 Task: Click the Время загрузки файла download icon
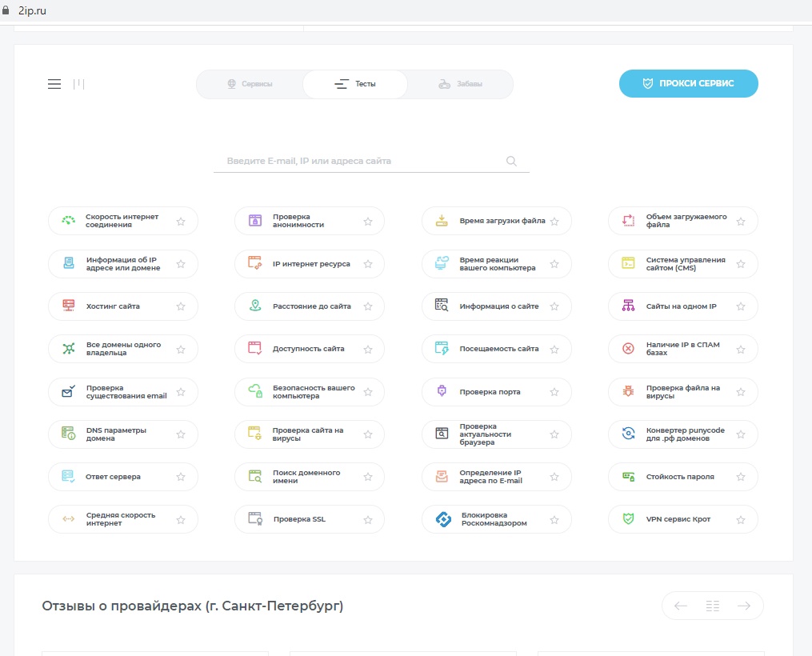pyautogui.click(x=442, y=221)
